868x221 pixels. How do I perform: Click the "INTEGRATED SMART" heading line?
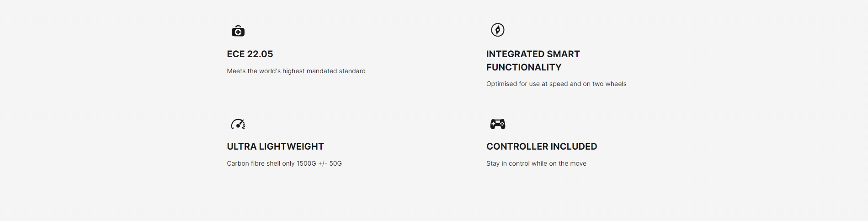click(533, 54)
